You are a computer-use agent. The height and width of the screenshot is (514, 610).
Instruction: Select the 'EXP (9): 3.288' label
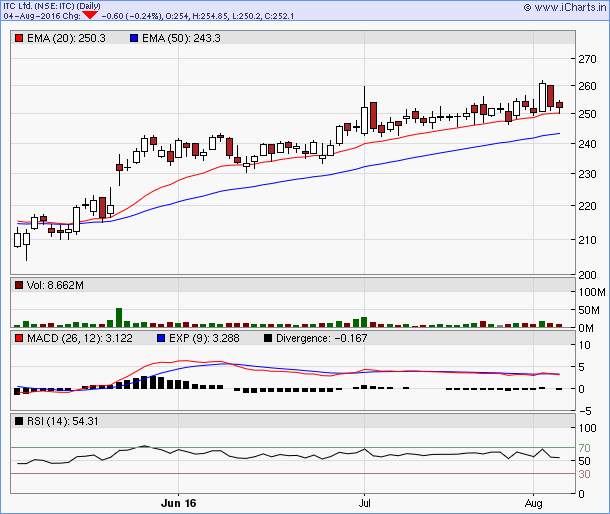(204, 338)
